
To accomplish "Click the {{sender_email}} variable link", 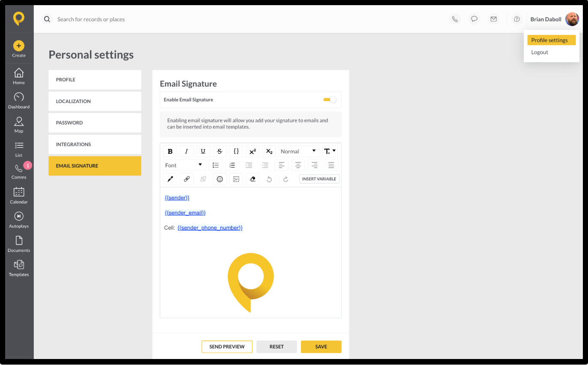I will point(185,212).
